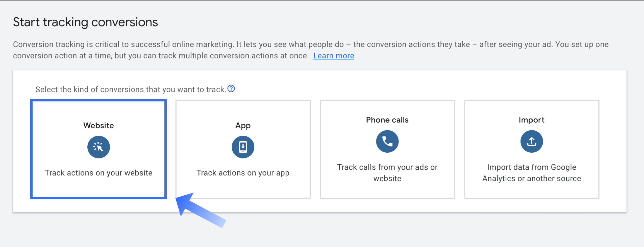This screenshot has width=644, height=247.
Task: Choose the App card title
Action: 243,125
